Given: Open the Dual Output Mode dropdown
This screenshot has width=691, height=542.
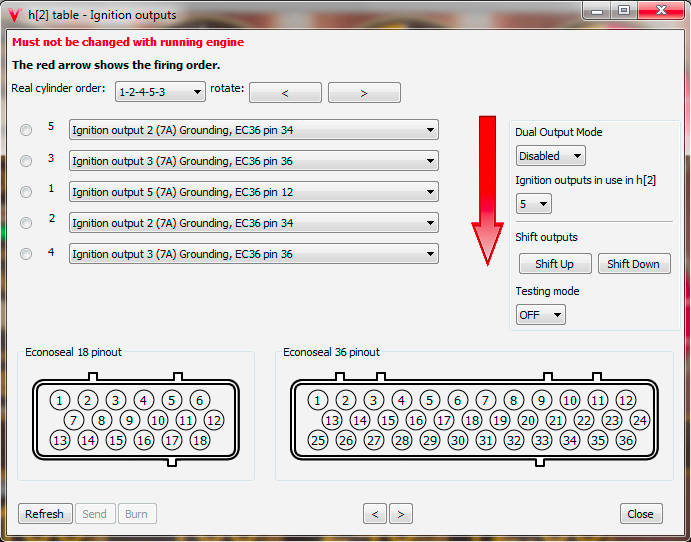Looking at the screenshot, I should click(x=550, y=156).
